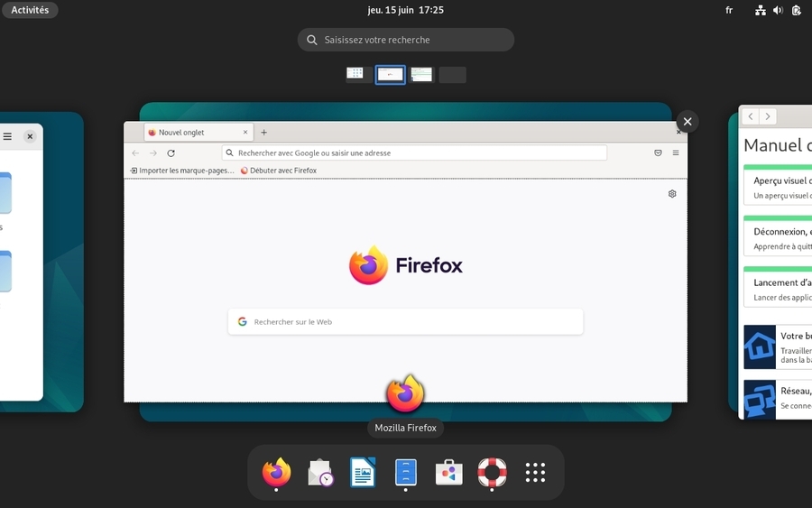Open LibreOffice Writer from the dock
The height and width of the screenshot is (508, 812).
point(363,472)
